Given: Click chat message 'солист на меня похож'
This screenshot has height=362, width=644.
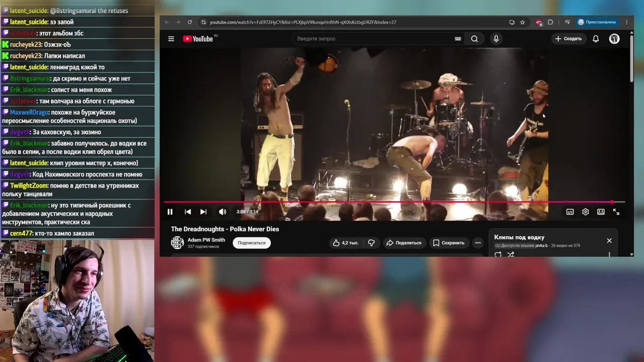Looking at the screenshot, I should tap(82, 89).
